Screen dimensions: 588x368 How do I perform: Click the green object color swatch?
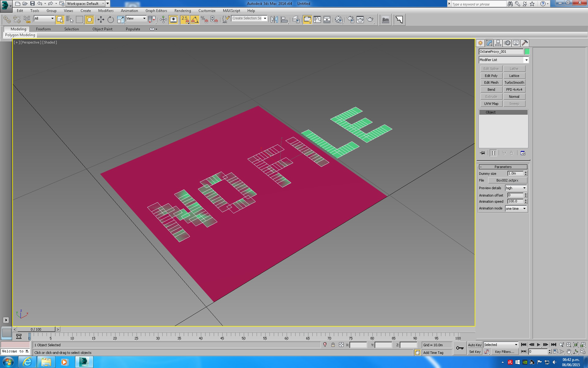pyautogui.click(x=527, y=52)
